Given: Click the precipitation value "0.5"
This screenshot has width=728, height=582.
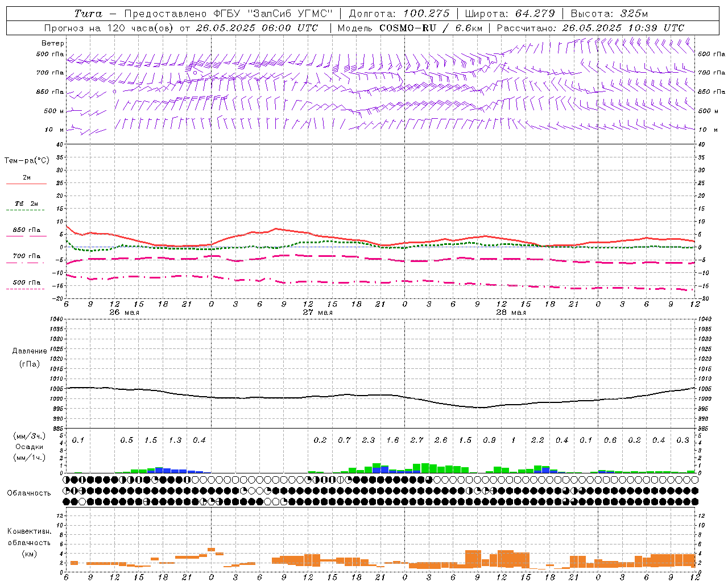Looking at the screenshot, I should 126,440.
